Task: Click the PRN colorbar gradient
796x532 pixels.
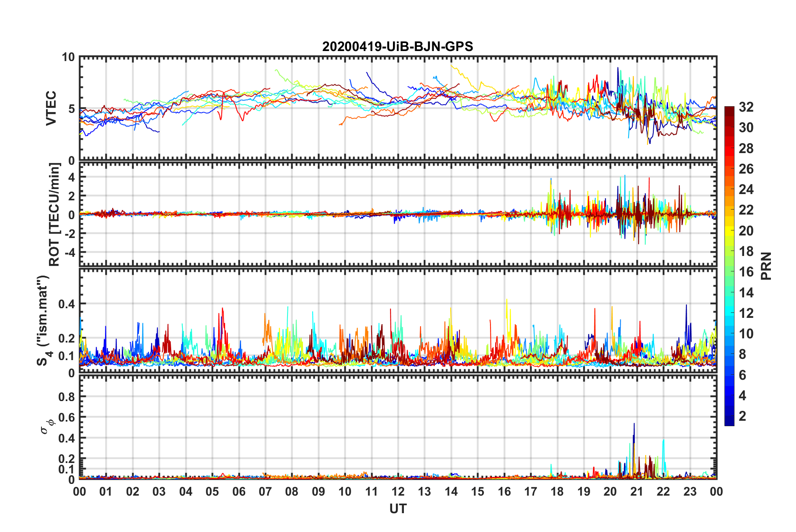Action: pos(729,266)
